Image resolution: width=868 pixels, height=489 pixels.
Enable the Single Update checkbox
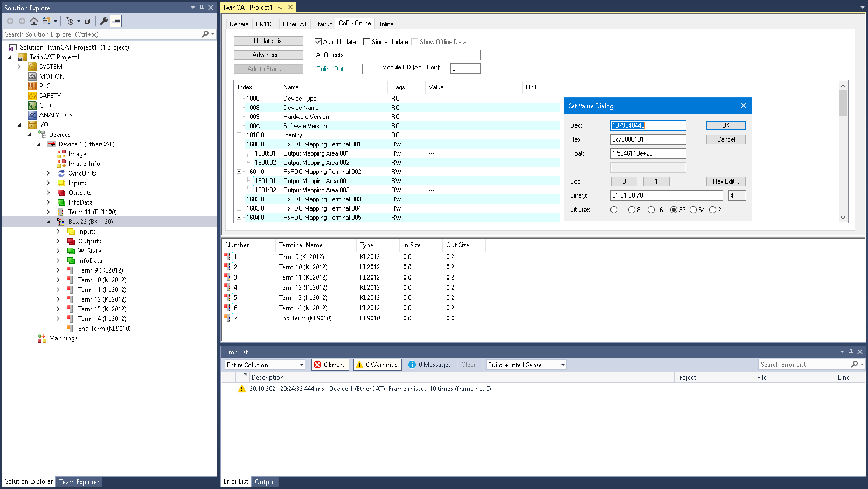366,41
